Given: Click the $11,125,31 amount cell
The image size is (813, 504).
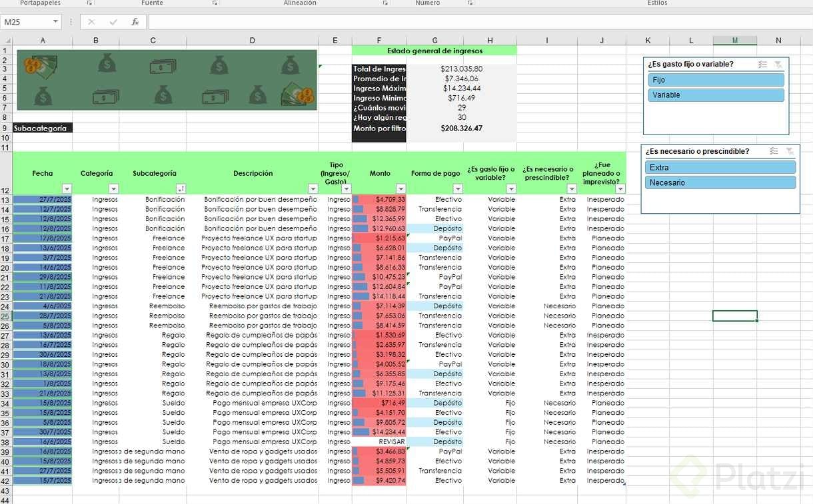Looking at the screenshot, I should (x=379, y=393).
